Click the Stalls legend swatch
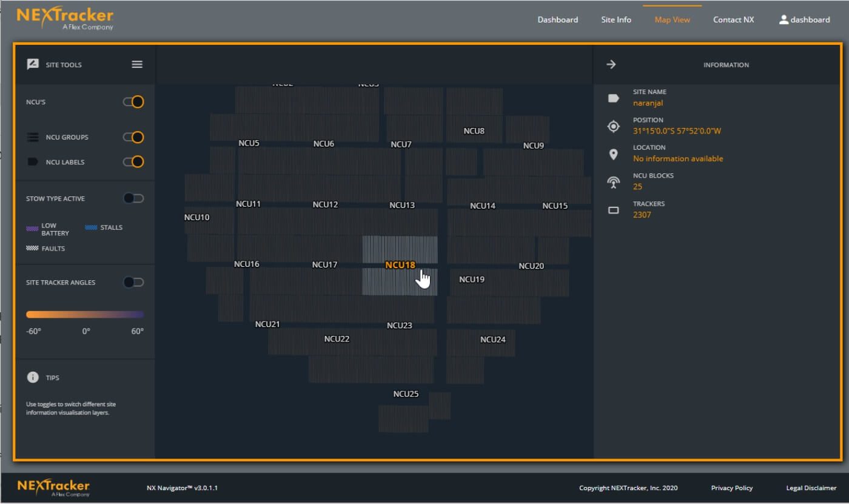This screenshot has height=504, width=849. click(91, 227)
